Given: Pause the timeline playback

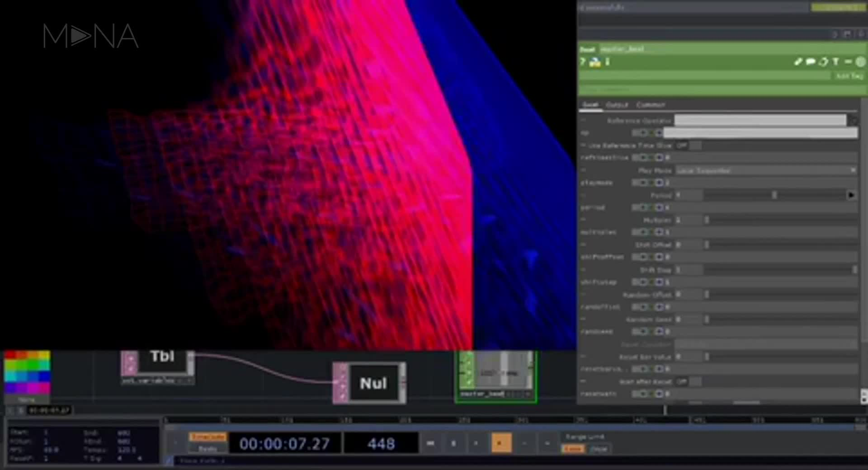Looking at the screenshot, I should pos(453,443).
